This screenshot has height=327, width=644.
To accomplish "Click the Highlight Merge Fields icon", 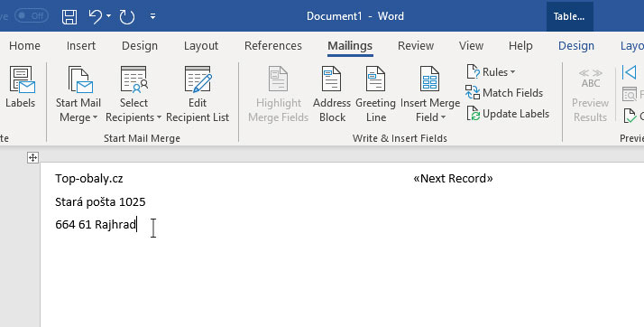I will (278, 79).
